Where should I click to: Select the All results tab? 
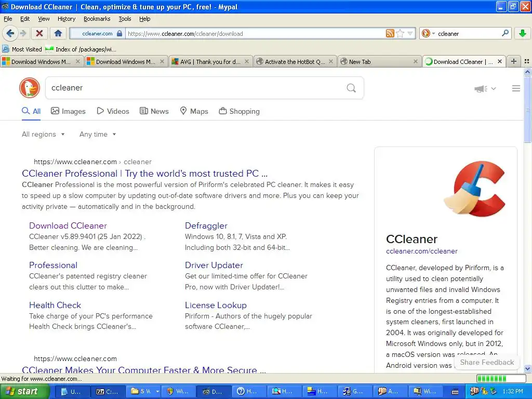pos(31,111)
